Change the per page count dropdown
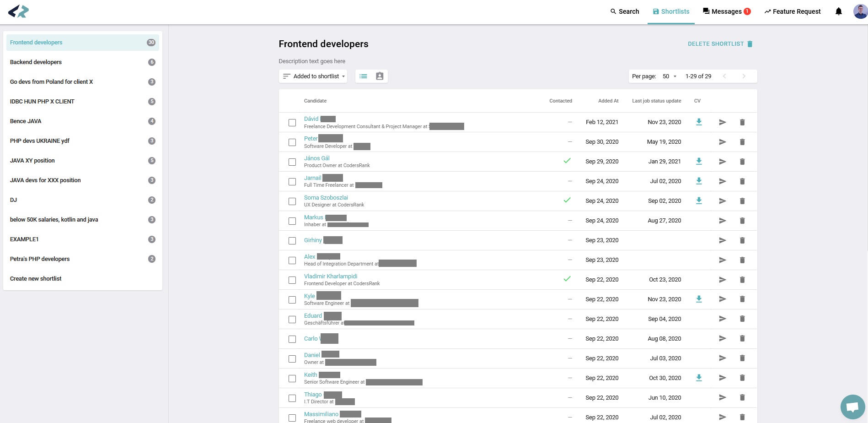The height and width of the screenshot is (423, 868). pyautogui.click(x=669, y=76)
